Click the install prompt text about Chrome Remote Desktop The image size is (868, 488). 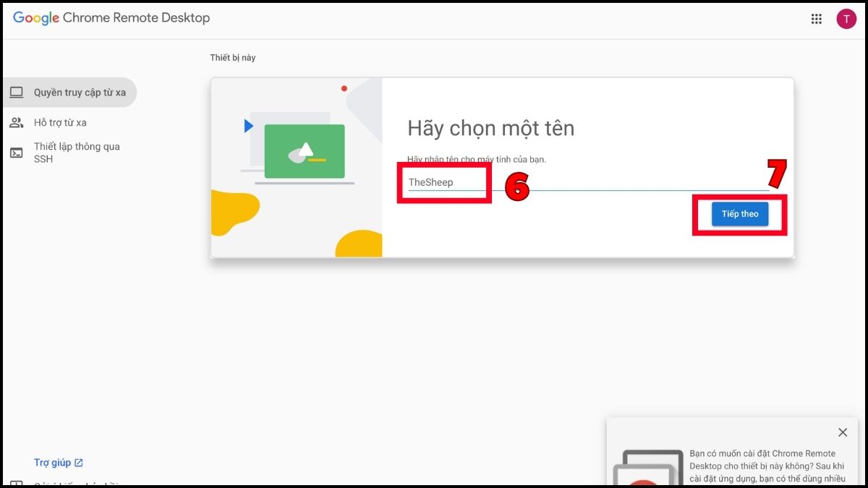coord(767,466)
